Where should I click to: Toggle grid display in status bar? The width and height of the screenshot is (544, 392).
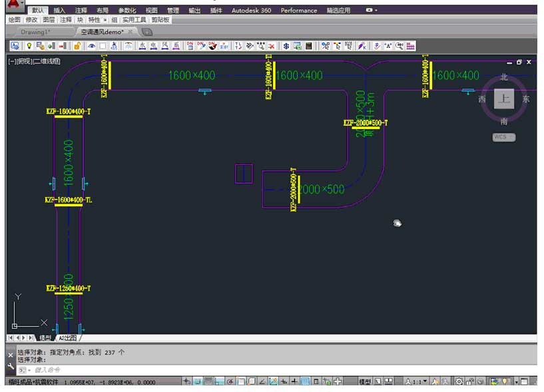click(208, 382)
